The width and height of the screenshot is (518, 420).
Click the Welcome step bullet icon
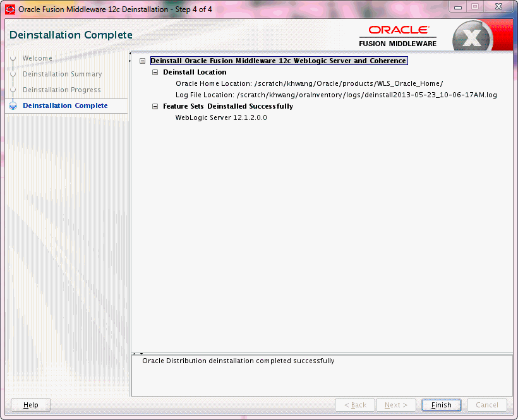(13, 58)
